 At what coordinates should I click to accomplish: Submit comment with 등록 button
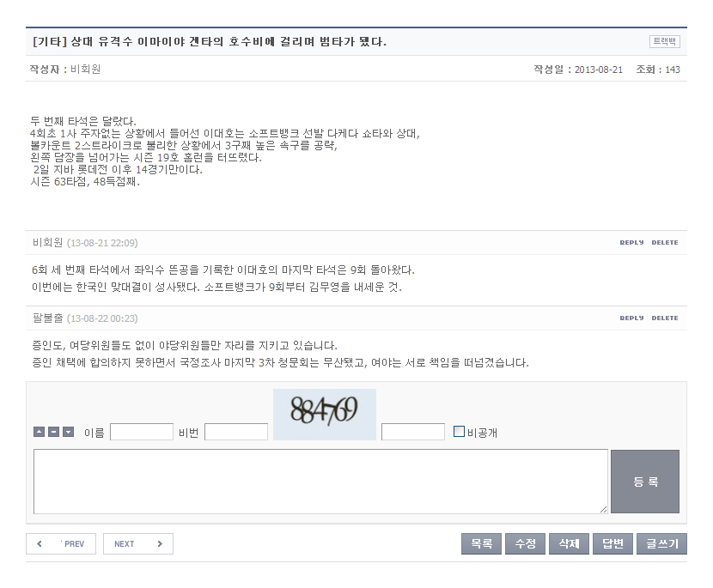(x=645, y=482)
